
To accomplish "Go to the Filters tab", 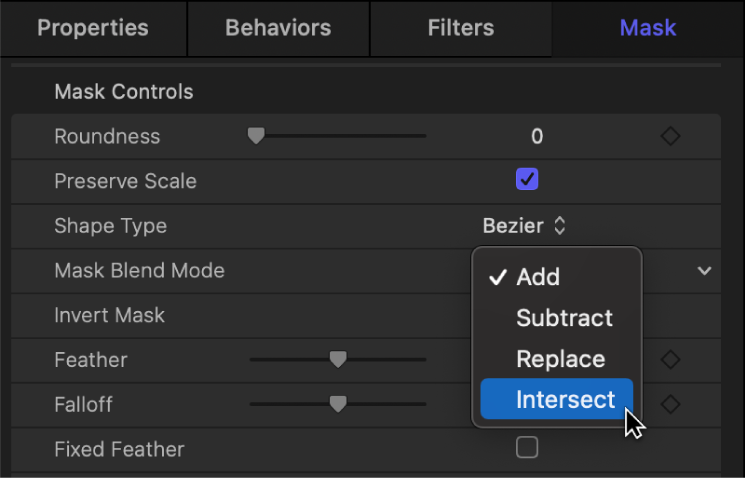I will (x=460, y=28).
